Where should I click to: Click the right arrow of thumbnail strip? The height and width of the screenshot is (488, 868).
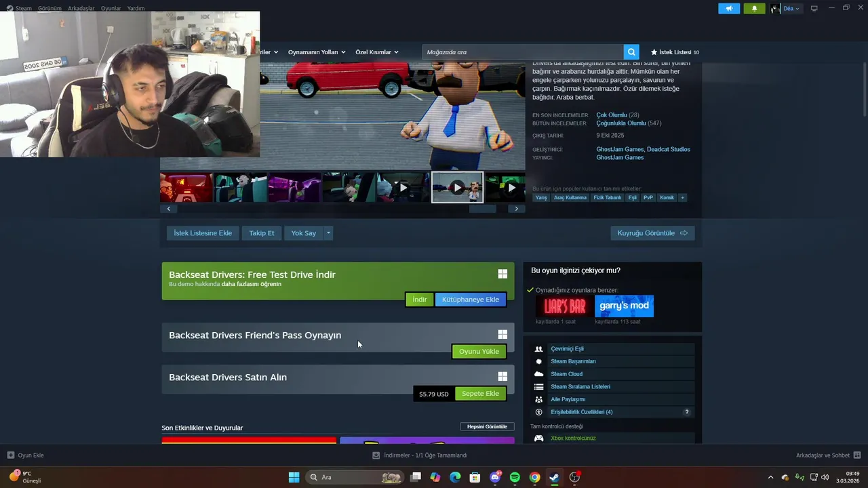coord(516,209)
